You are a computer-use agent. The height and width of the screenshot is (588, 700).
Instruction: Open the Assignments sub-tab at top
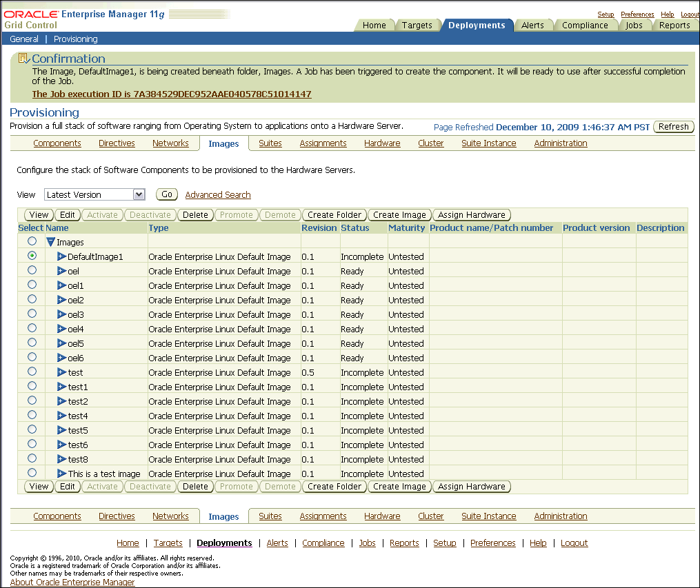click(323, 143)
